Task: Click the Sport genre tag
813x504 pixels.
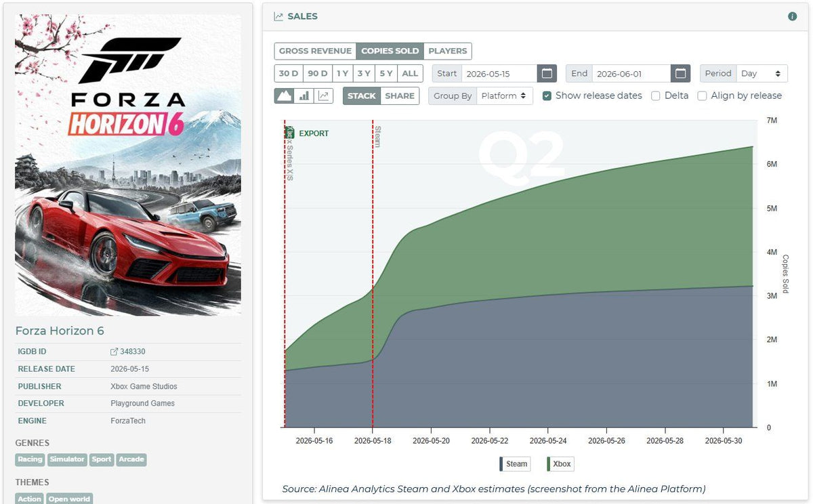Action: click(x=102, y=459)
